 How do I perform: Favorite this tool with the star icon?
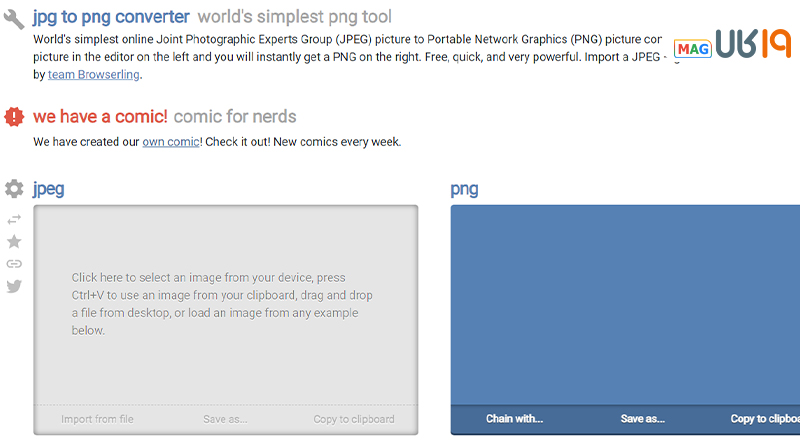click(14, 241)
